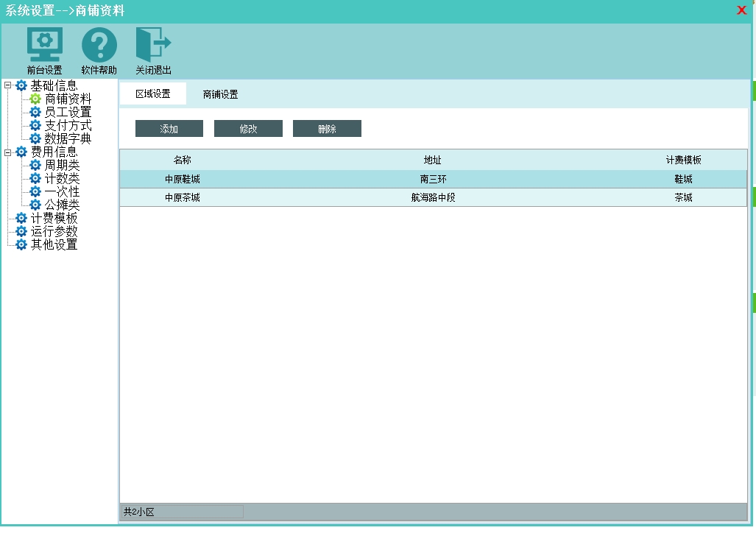This screenshot has height=533, width=756.
Task: Click the 地址 column header
Action: (x=432, y=160)
